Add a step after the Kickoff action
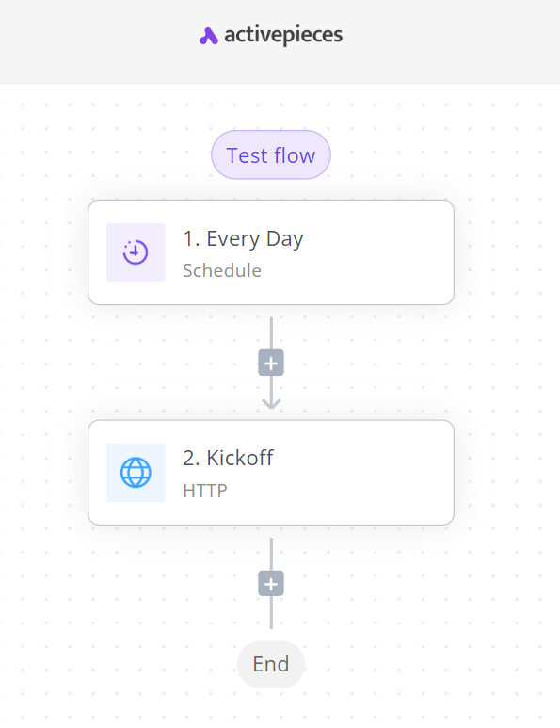 271,584
